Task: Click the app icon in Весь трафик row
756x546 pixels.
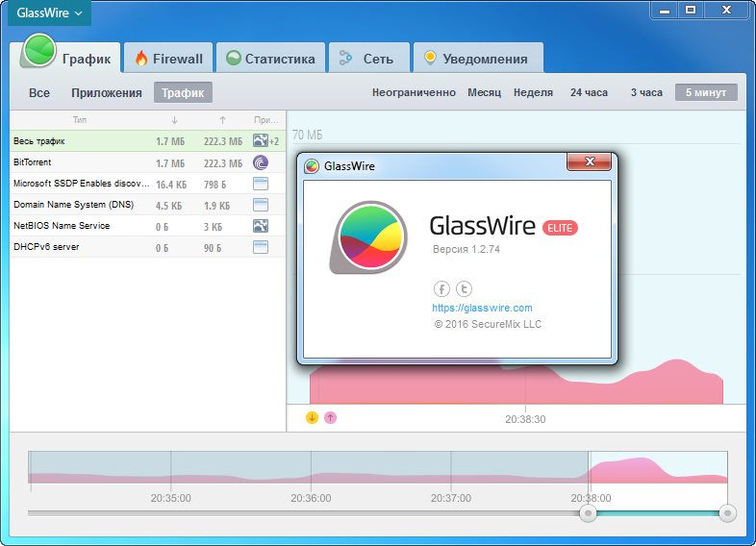Action: [x=261, y=140]
